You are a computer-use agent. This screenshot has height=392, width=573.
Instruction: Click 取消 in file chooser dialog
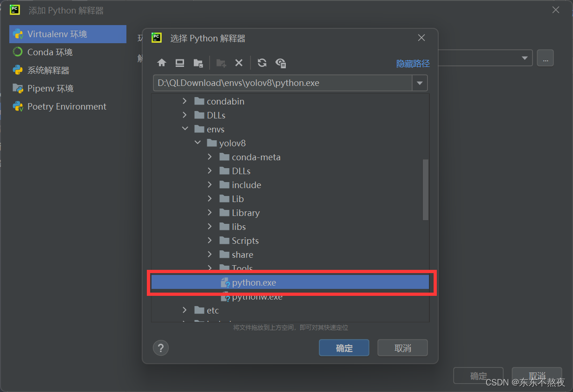[x=402, y=348]
